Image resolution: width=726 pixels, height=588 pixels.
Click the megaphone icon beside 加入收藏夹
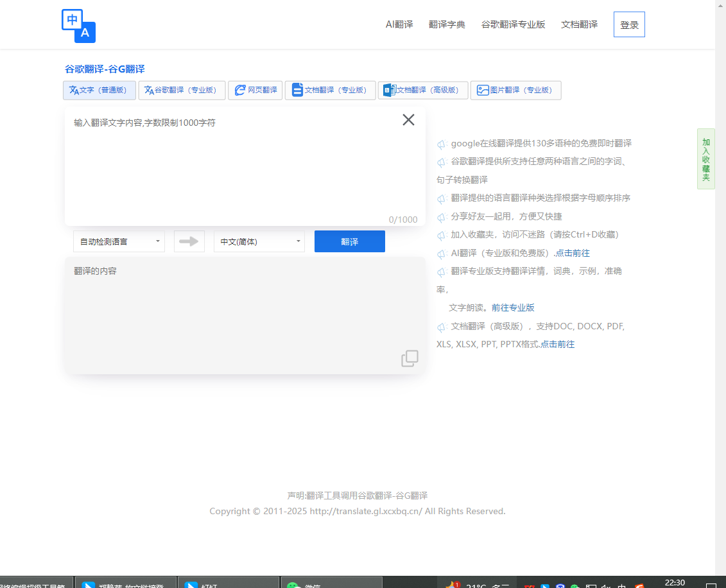click(x=442, y=235)
